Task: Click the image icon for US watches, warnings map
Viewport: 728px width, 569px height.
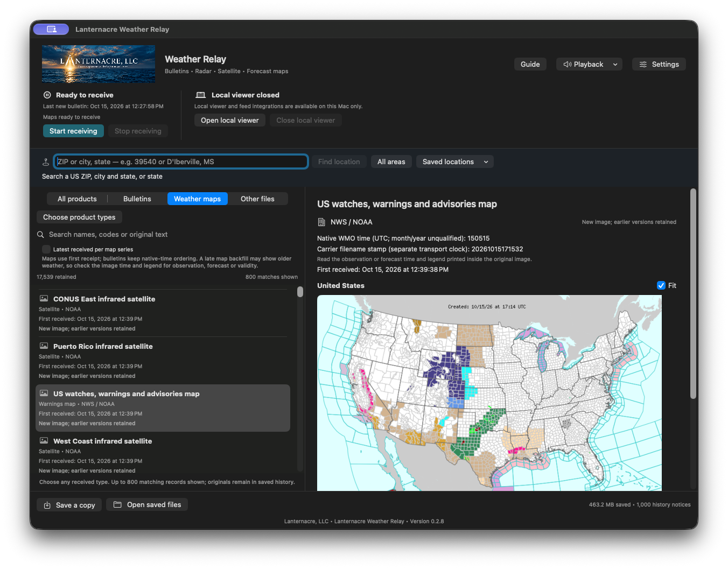Action: point(44,393)
